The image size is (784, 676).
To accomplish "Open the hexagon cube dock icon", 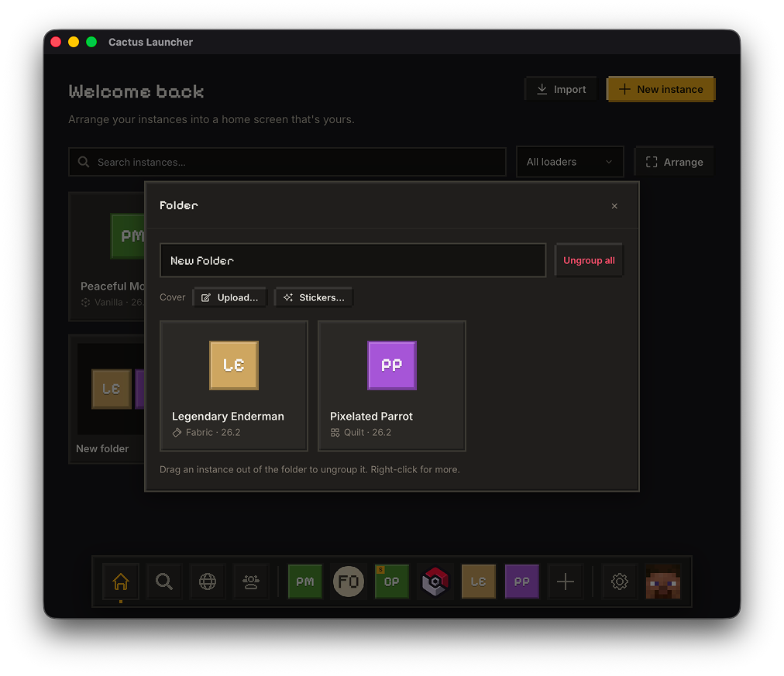I will [435, 582].
